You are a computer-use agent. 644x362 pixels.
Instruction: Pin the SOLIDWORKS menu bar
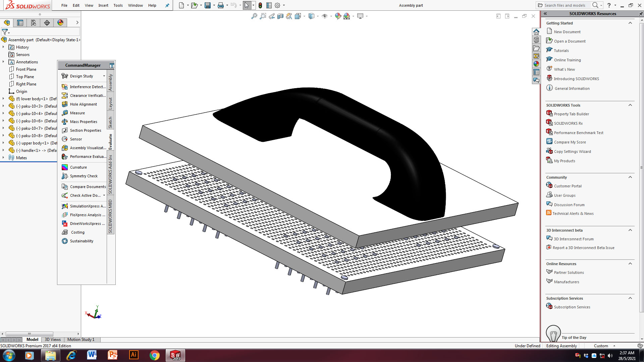pyautogui.click(x=167, y=5)
